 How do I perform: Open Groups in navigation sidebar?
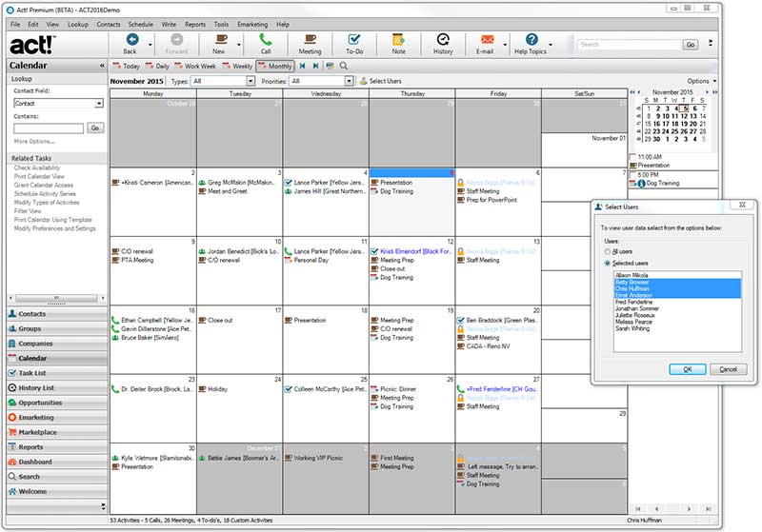pyautogui.click(x=57, y=328)
